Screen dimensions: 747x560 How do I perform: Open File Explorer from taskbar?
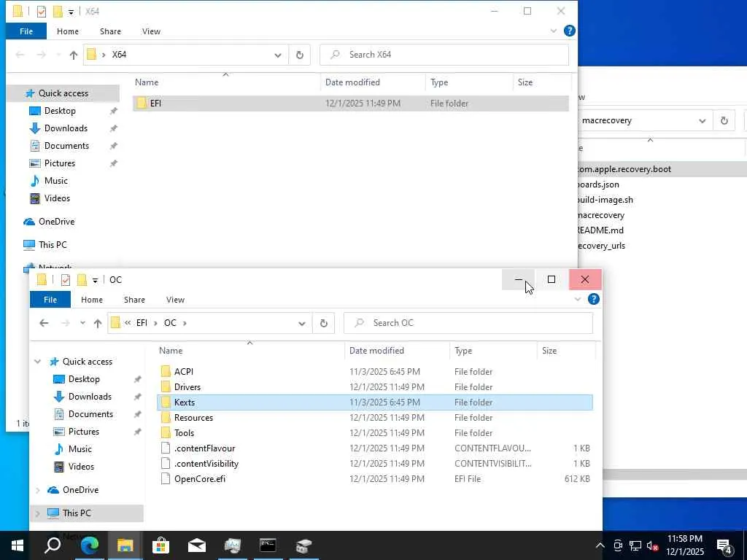[x=125, y=545]
